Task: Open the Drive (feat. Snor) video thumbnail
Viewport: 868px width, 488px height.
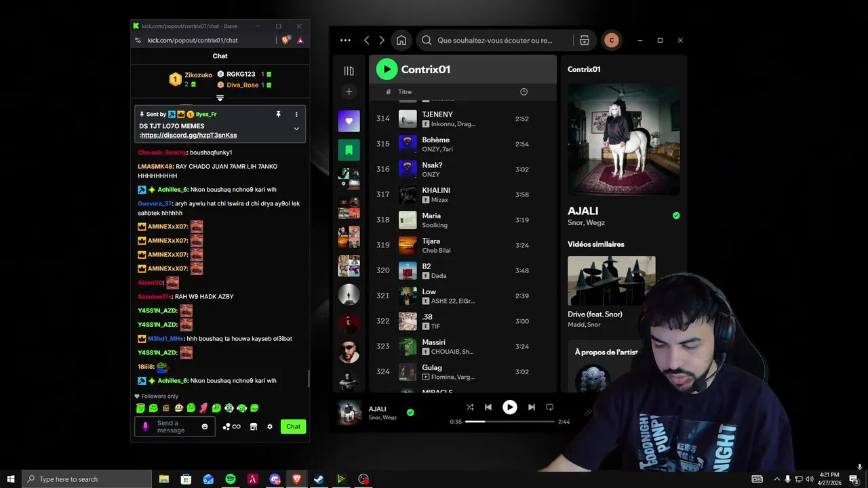Action: (x=612, y=281)
